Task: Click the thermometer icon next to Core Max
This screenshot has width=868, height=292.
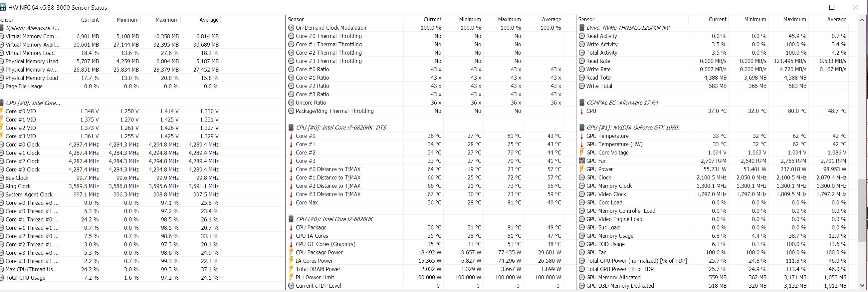Action: click(292, 203)
